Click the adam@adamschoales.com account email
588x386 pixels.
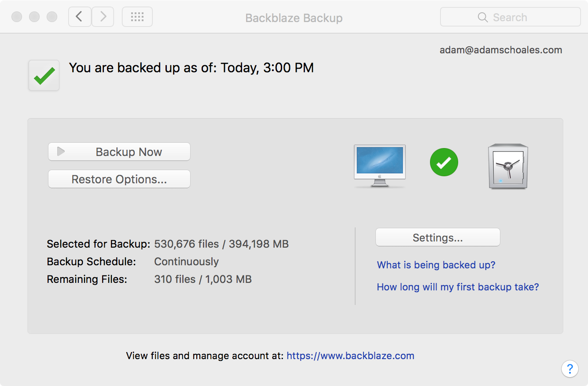tap(501, 50)
